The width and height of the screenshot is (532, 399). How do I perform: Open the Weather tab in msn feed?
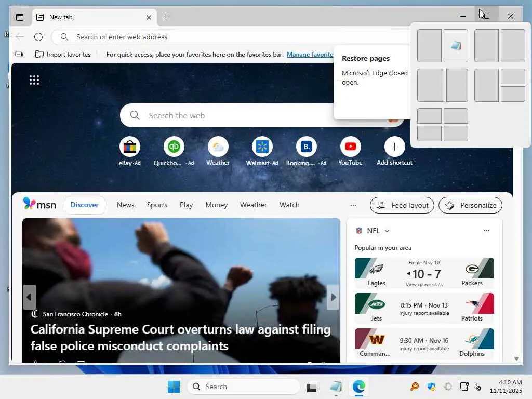click(x=254, y=205)
